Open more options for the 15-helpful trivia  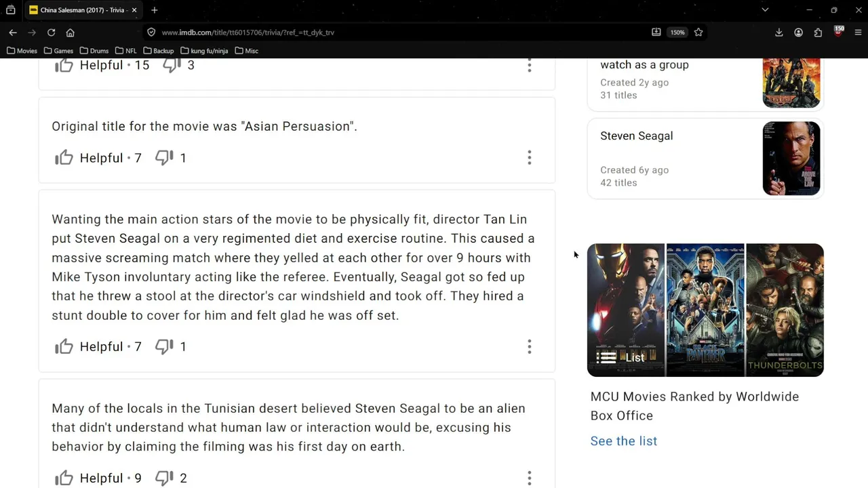[x=530, y=66]
